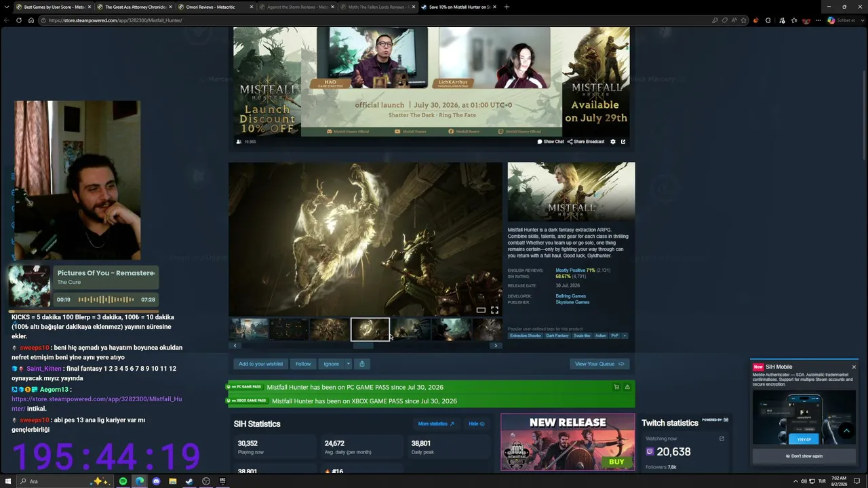This screenshot has width=868, height=488.
Task: Open Bellring Games developer link
Action: [571, 296]
